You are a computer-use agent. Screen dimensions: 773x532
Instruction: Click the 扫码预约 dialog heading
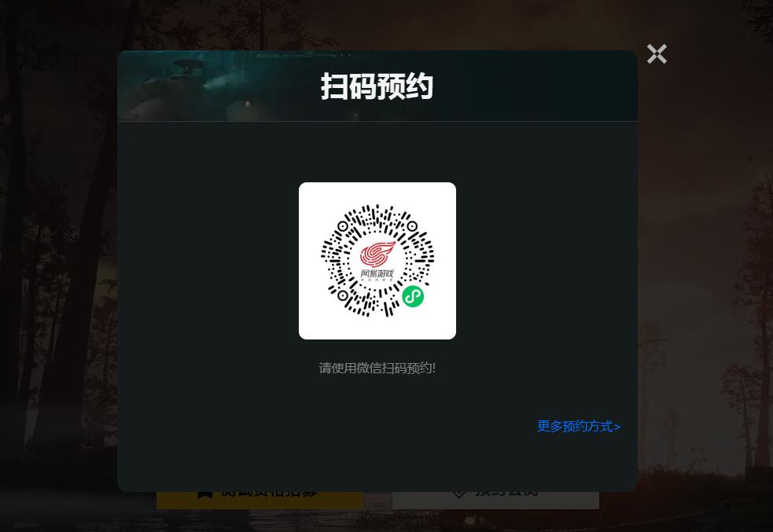[x=377, y=86]
